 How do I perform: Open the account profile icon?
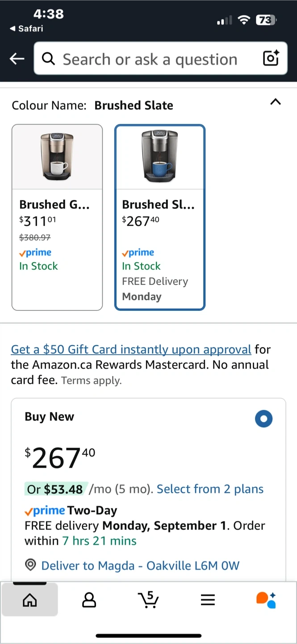click(89, 599)
